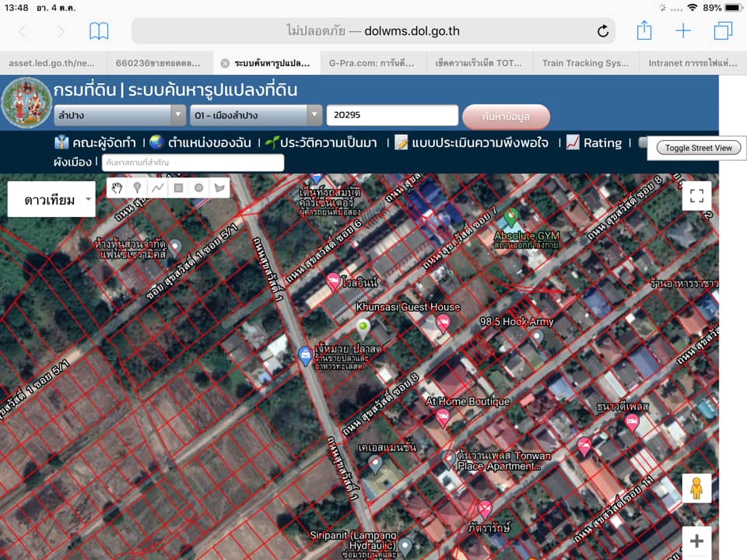Open ตำแหน่งของฉัน my location link

coord(201,143)
